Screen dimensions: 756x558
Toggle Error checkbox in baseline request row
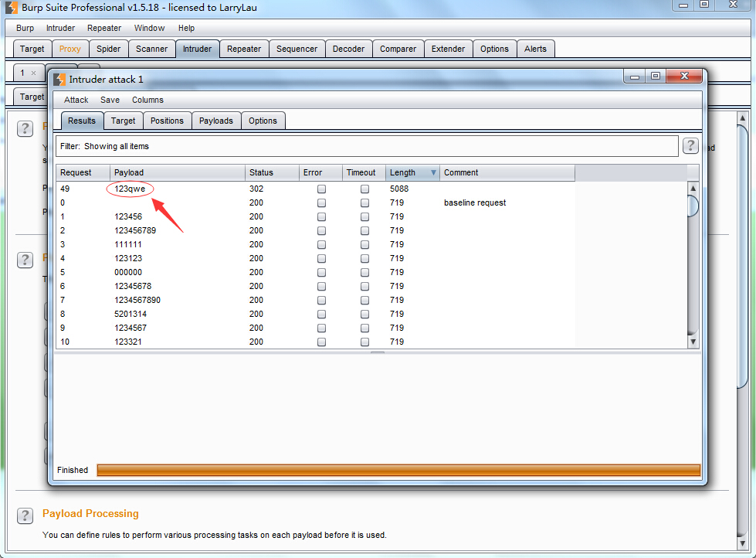click(321, 202)
